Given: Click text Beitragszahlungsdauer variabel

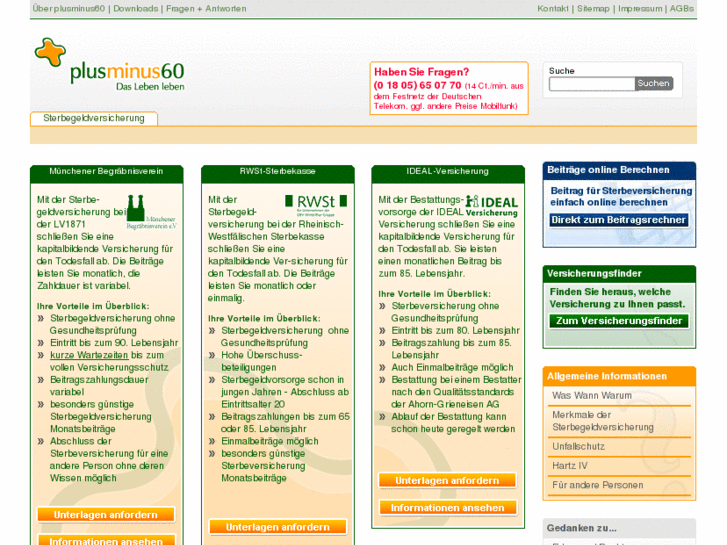Looking at the screenshot, I should coord(99,386).
